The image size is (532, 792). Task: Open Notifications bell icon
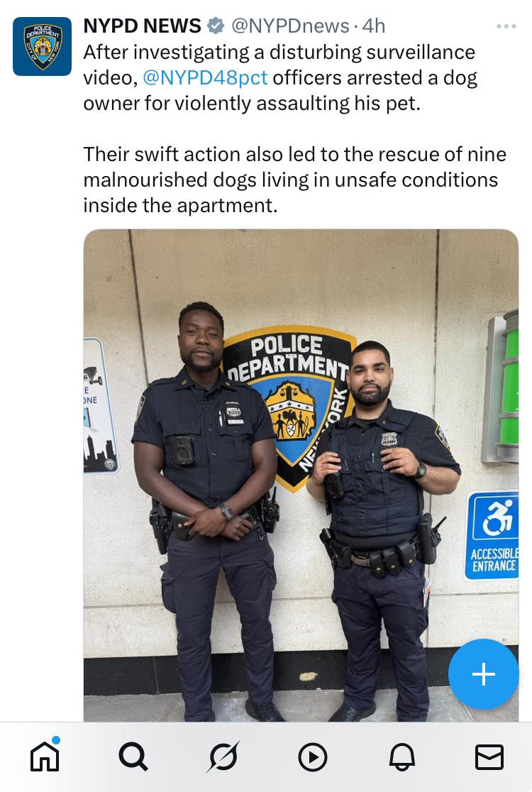(401, 757)
